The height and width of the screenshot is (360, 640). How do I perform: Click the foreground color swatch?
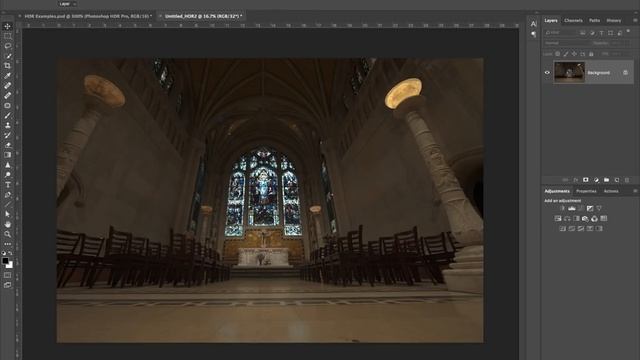(x=5, y=261)
